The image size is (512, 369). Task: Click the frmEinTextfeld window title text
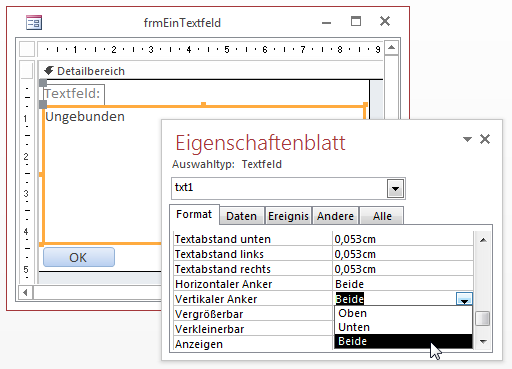click(182, 23)
